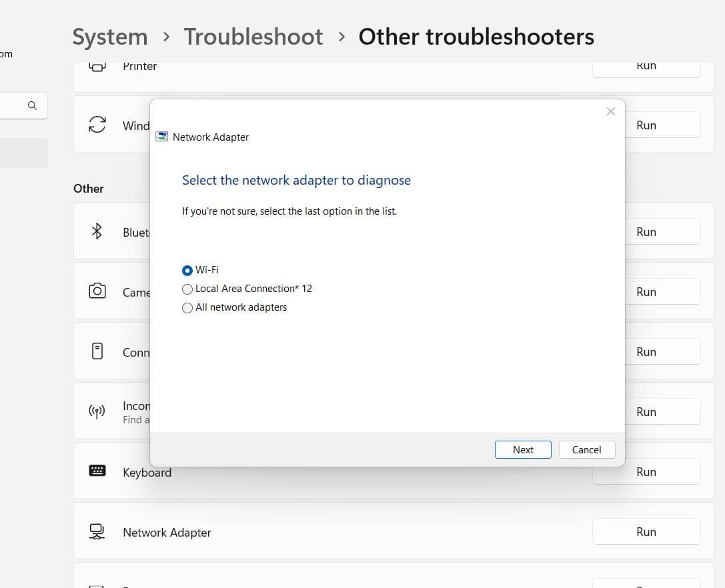Image resolution: width=725 pixels, height=588 pixels.
Task: Click the Windows Update sync icon
Action: (97, 125)
